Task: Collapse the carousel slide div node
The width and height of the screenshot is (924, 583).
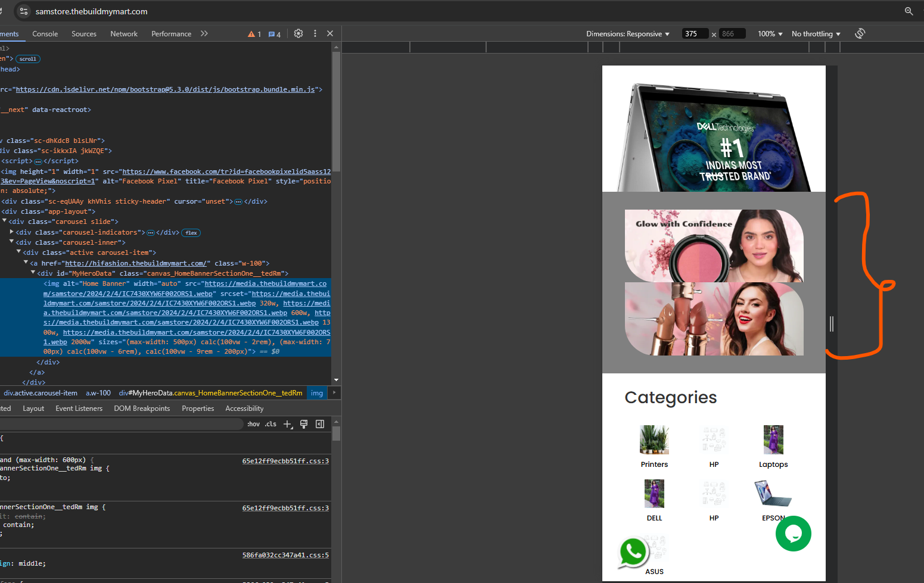Action: 5,221
